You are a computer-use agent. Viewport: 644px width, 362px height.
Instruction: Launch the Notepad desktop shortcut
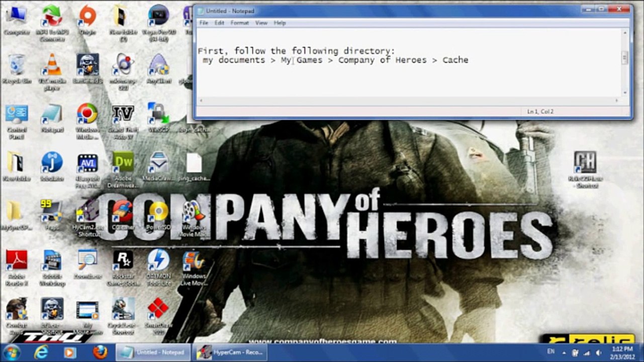51,118
